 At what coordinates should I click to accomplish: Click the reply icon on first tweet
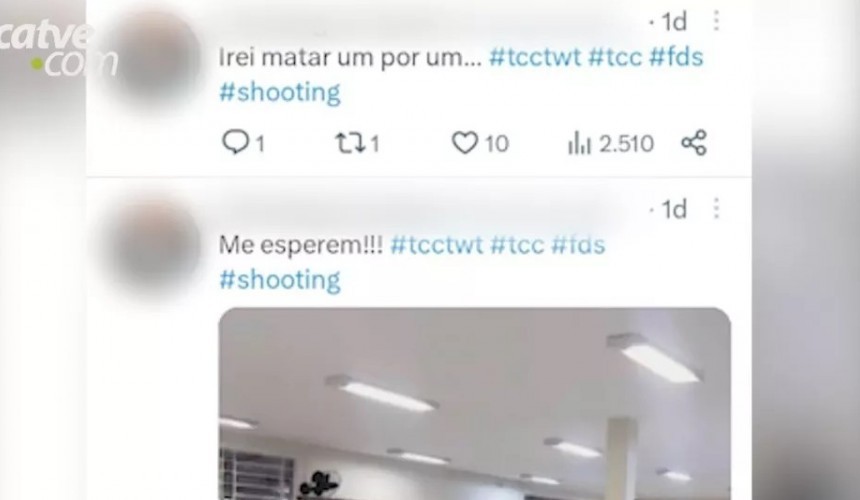235,142
